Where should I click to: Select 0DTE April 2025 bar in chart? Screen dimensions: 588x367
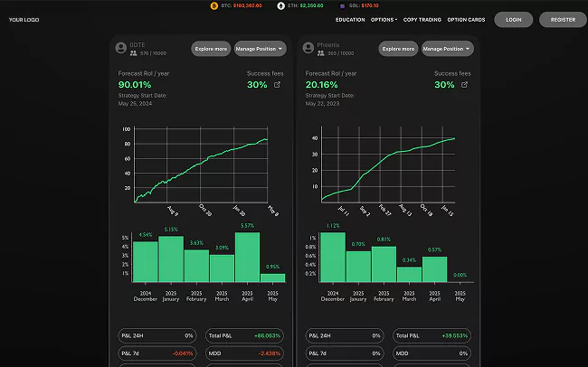point(247,257)
